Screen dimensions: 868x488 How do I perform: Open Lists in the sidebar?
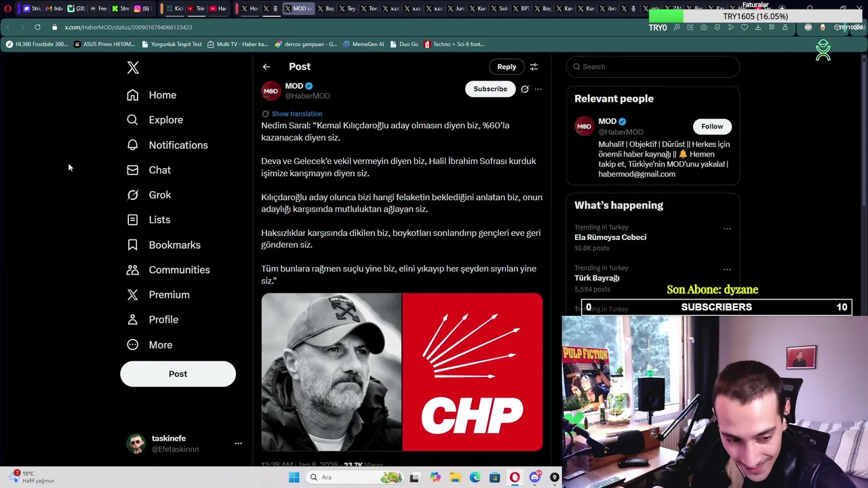[149, 220]
